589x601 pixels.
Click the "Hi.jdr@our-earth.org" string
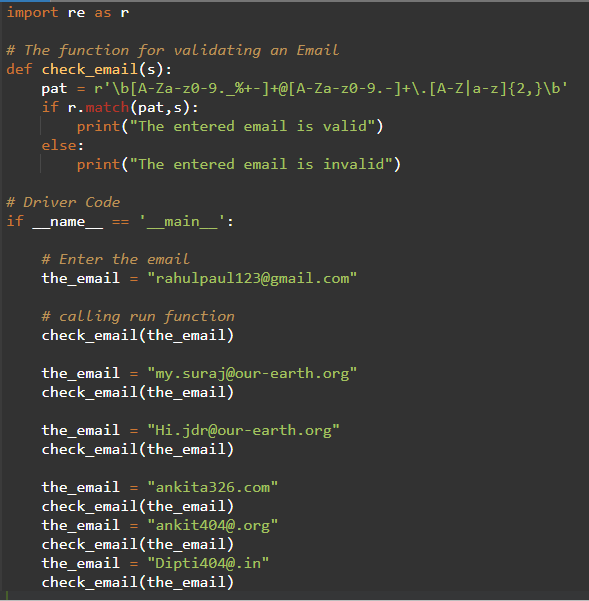point(243,430)
